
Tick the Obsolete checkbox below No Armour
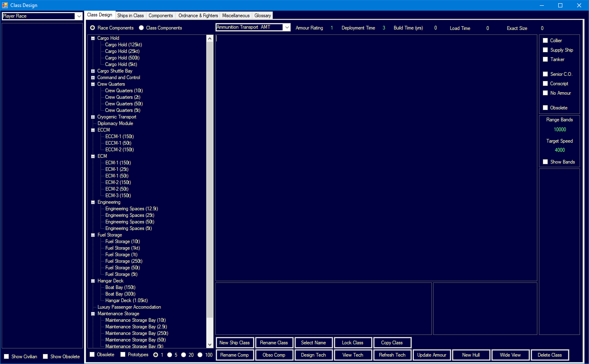tap(546, 108)
